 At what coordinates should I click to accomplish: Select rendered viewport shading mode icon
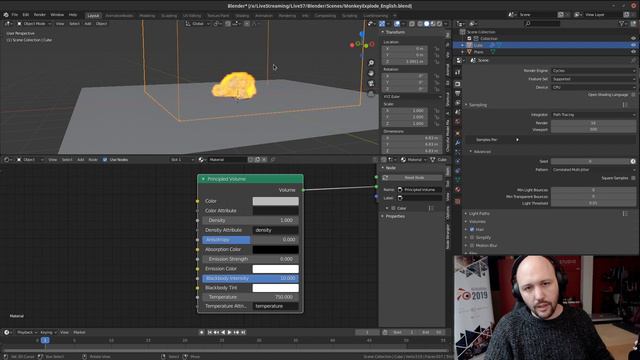(x=440, y=24)
